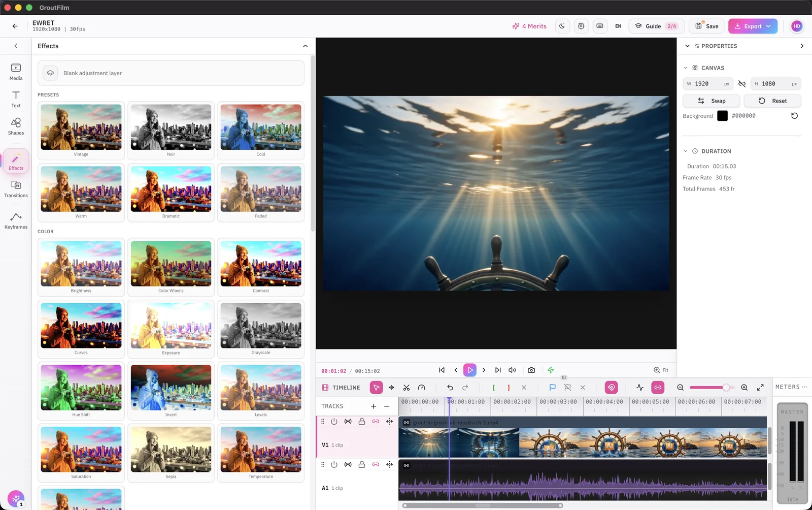Toggle the pink linked-clips button in timeline
The width and height of the screenshot is (812, 510).
tap(658, 388)
